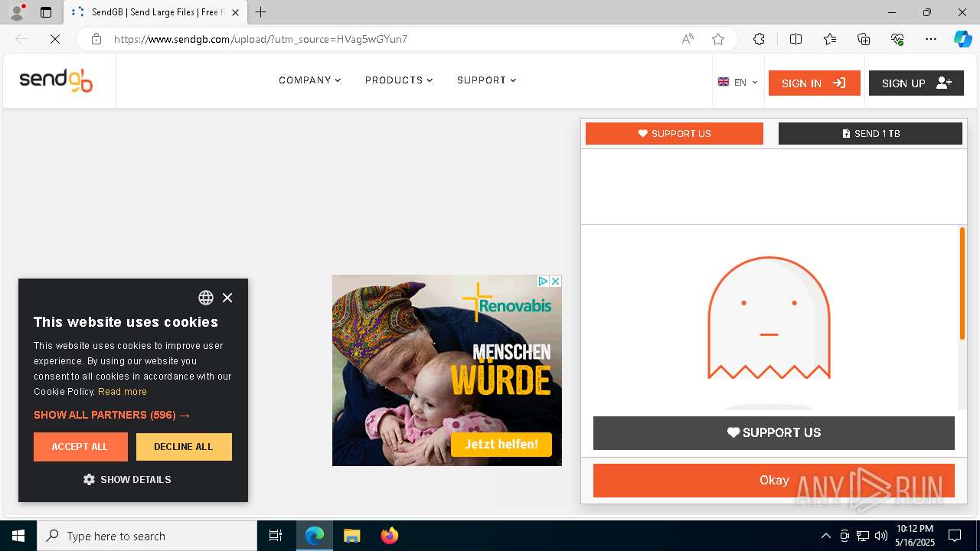Open the notifications action center
This screenshot has height=551, width=980.
pyautogui.click(x=955, y=536)
